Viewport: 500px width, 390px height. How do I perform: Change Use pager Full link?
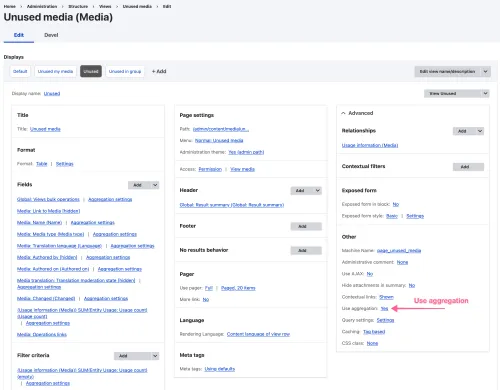(x=209, y=288)
